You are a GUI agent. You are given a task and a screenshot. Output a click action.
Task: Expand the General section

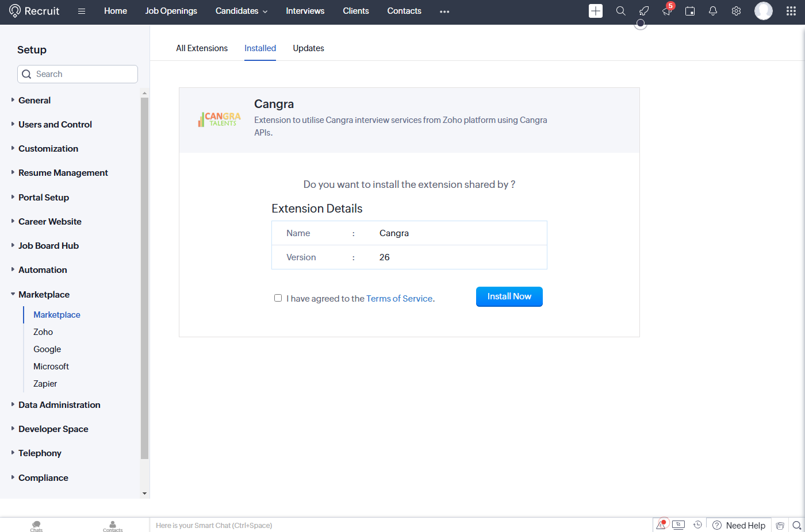[x=34, y=100]
